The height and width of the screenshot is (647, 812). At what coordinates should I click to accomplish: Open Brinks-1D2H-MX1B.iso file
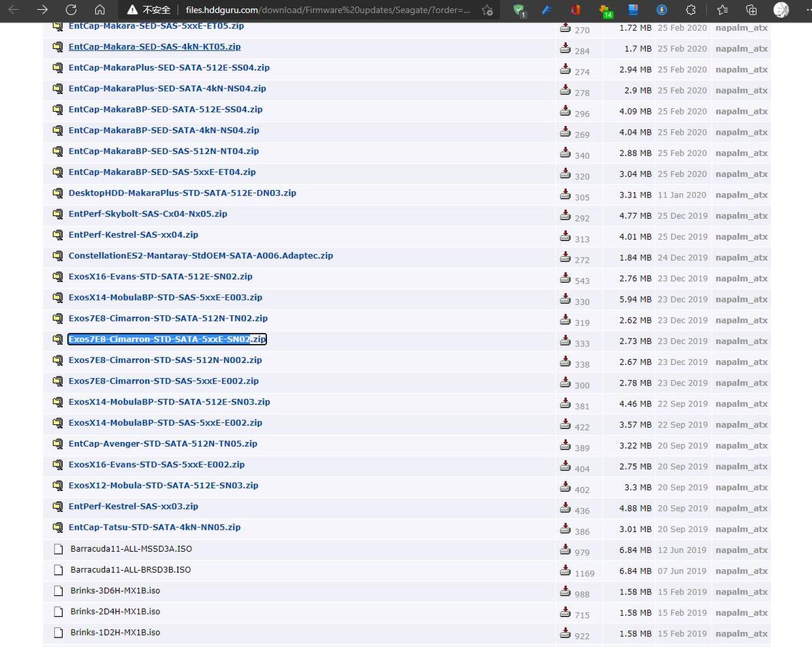coord(115,632)
